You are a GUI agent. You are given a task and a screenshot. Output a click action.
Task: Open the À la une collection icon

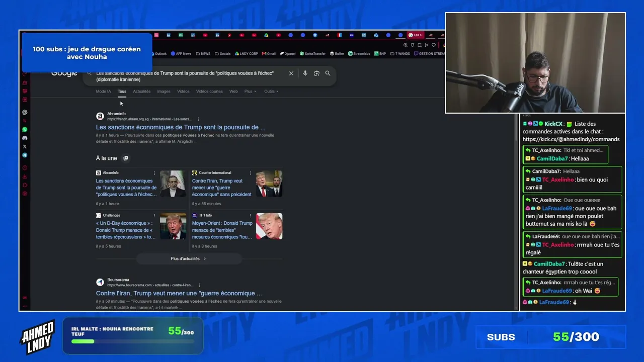click(126, 158)
